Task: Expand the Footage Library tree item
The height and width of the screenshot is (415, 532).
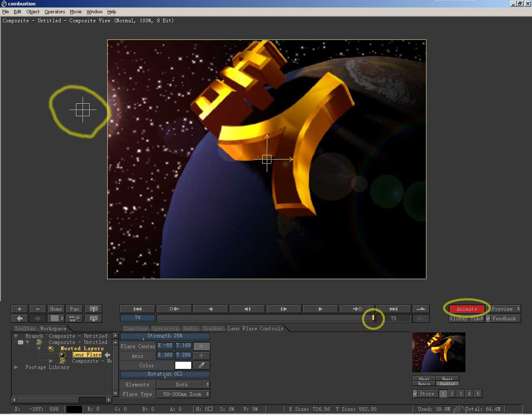Action: click(x=16, y=367)
